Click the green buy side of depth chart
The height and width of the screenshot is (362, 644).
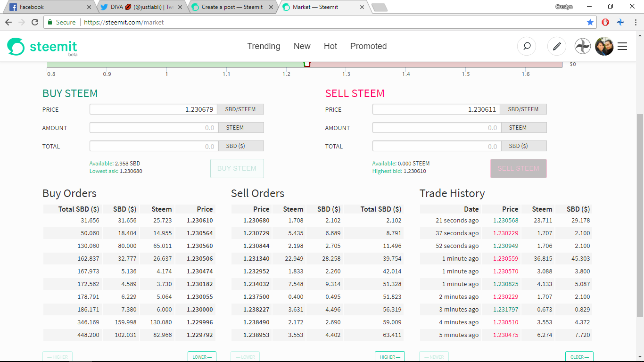(x=176, y=64)
